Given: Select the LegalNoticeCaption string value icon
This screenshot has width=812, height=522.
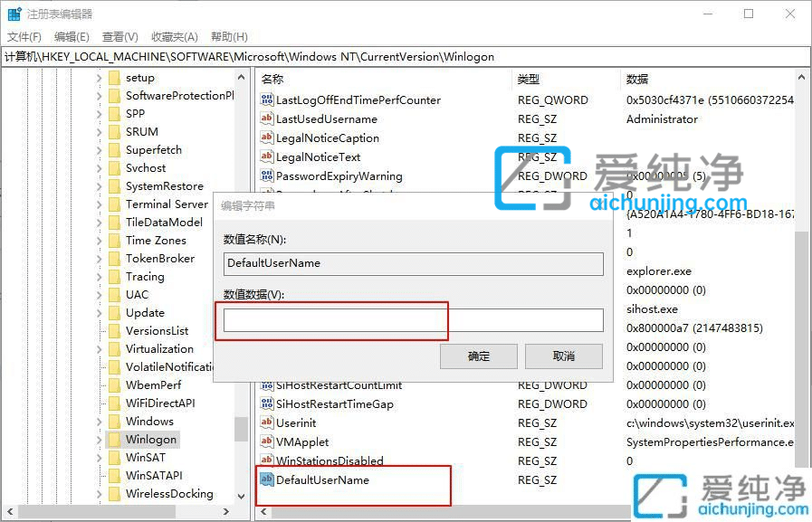Looking at the screenshot, I should 267,138.
